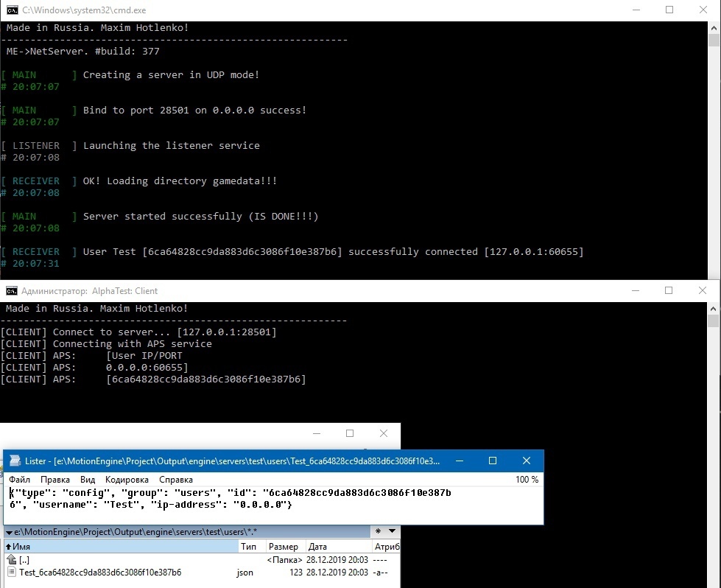Click the asterisk favorites button in path bar
This screenshot has height=588, width=721.
pos(378,531)
